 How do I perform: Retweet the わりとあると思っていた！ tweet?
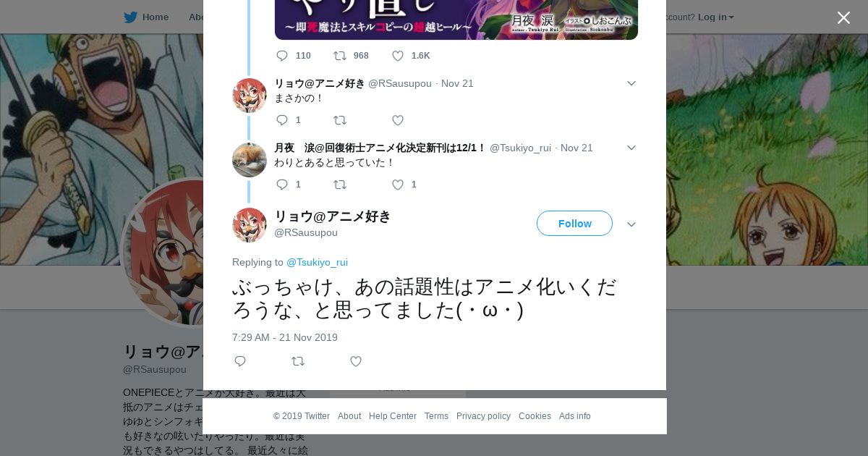pyautogui.click(x=340, y=185)
